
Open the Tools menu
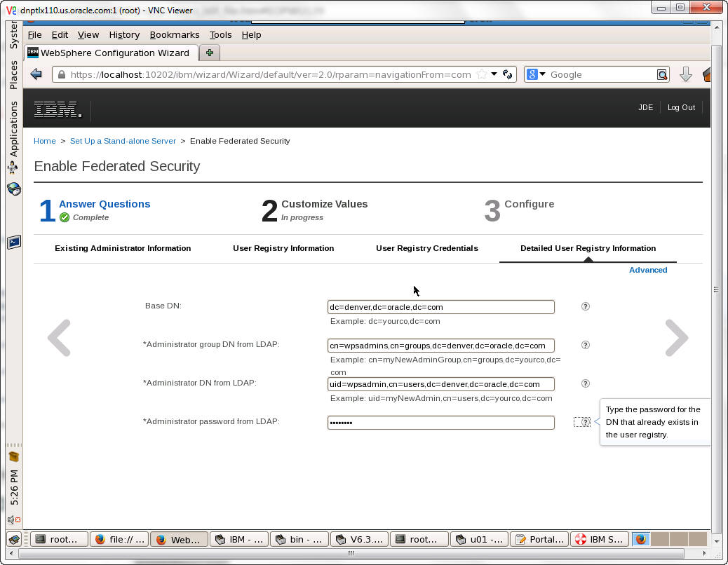[x=220, y=35]
